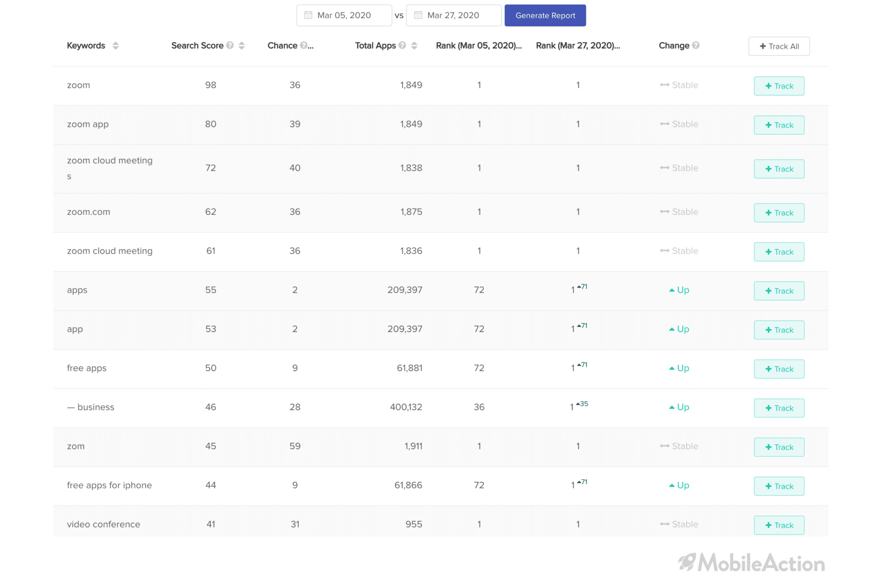The image size is (882, 588).
Task: Click Search Score value 98
Action: point(211,85)
